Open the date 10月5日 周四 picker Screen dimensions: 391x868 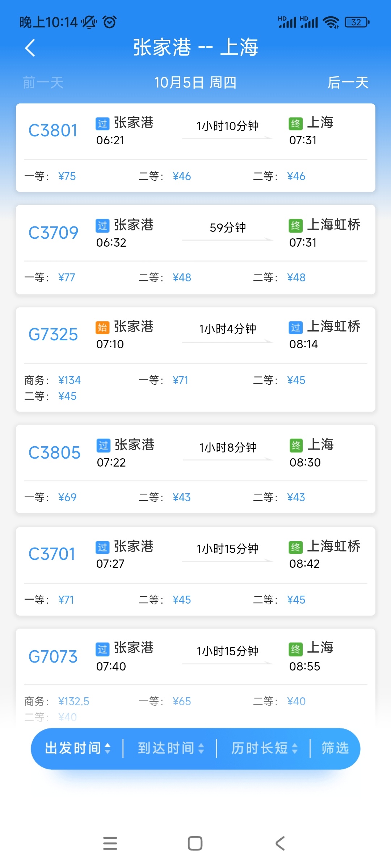pyautogui.click(x=195, y=82)
